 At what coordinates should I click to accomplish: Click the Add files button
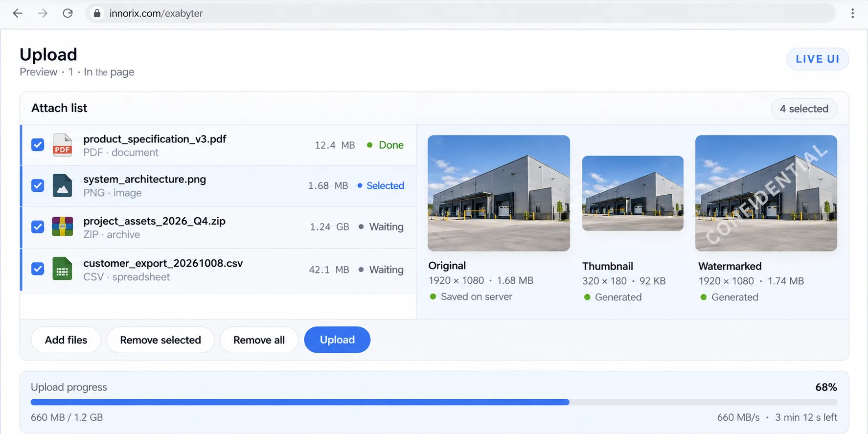[x=66, y=340]
